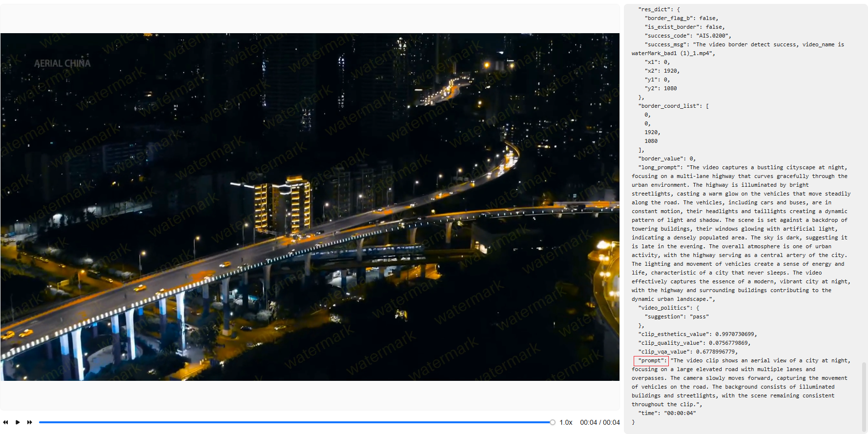Click the "border_coord_list" key
This screenshot has width=868, height=434.
[670, 106]
